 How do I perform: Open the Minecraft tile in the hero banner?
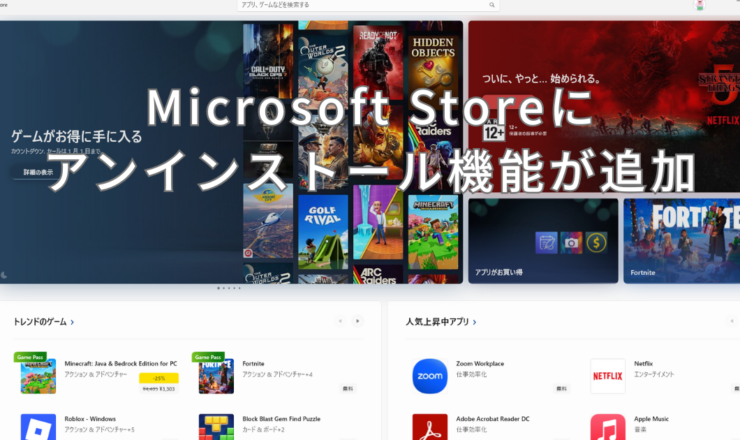pyautogui.click(x=433, y=232)
